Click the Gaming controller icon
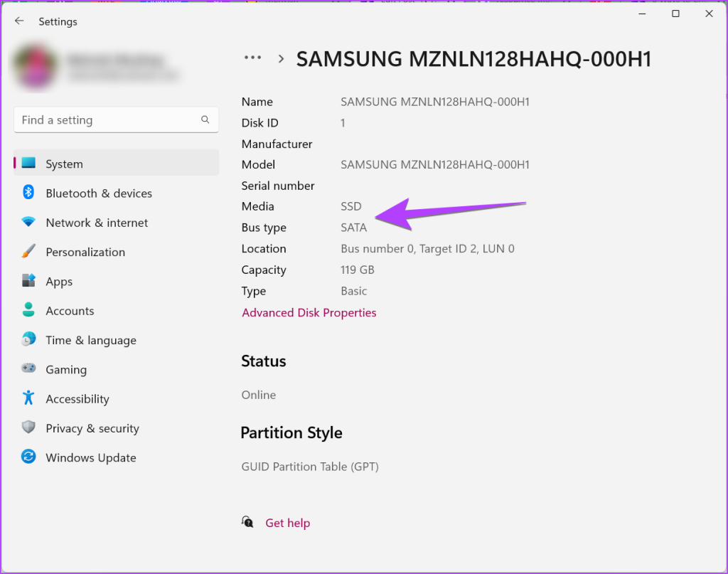 pos(28,368)
